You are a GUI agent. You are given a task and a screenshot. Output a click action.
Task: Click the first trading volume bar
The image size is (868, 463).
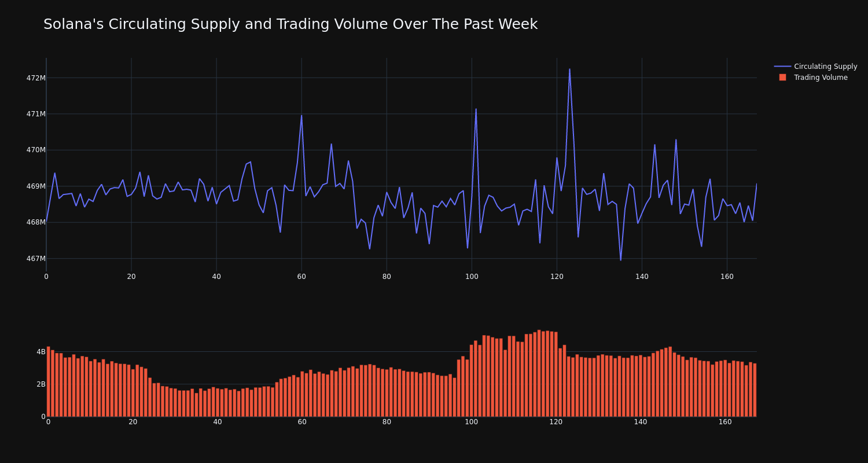(x=49, y=381)
